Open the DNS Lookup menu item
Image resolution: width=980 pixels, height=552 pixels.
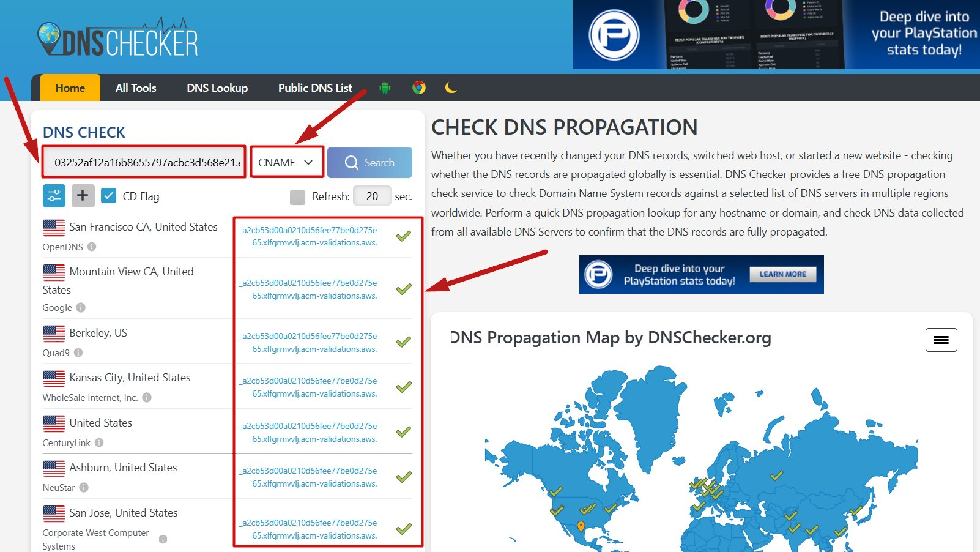point(217,88)
